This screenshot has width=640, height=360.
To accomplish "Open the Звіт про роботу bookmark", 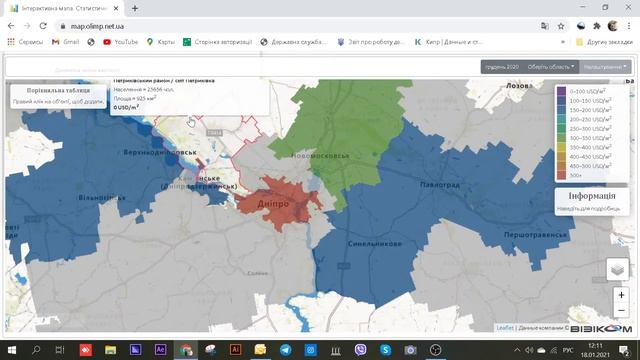I will [371, 42].
